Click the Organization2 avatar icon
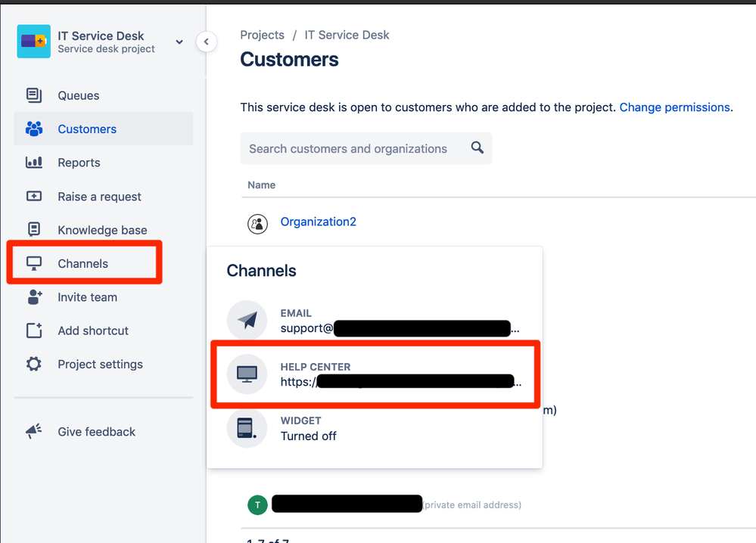 point(257,222)
